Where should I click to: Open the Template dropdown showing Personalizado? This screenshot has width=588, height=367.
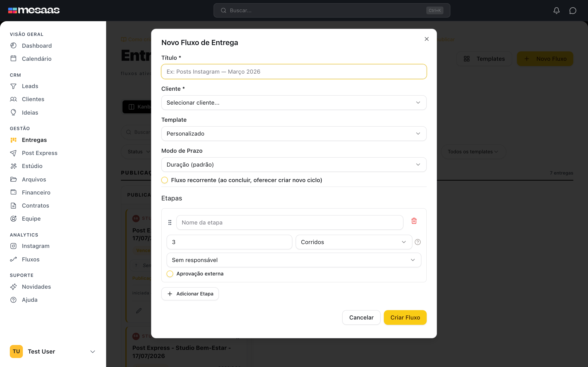pos(294,134)
